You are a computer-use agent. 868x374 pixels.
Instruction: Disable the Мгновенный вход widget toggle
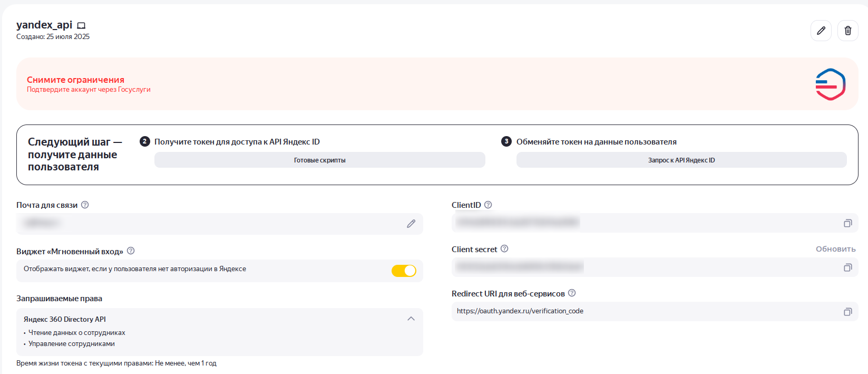[404, 271]
